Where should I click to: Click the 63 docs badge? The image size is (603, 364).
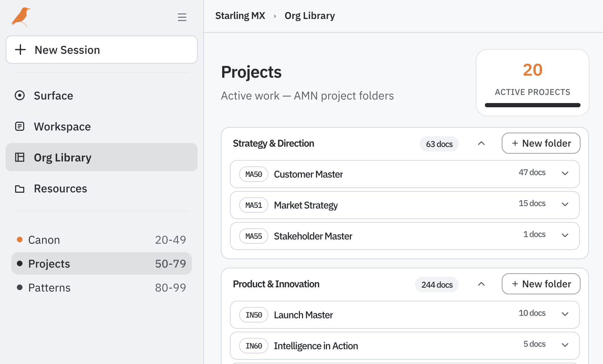point(439,144)
